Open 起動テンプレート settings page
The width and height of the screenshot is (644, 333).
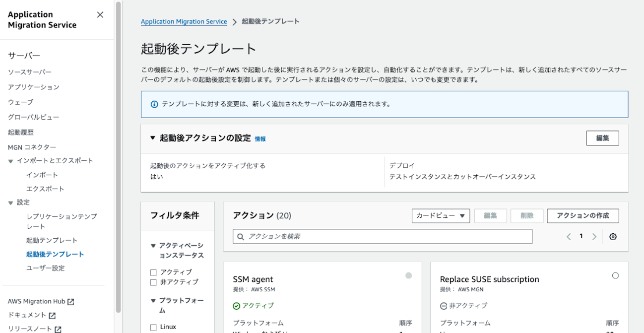point(52,240)
